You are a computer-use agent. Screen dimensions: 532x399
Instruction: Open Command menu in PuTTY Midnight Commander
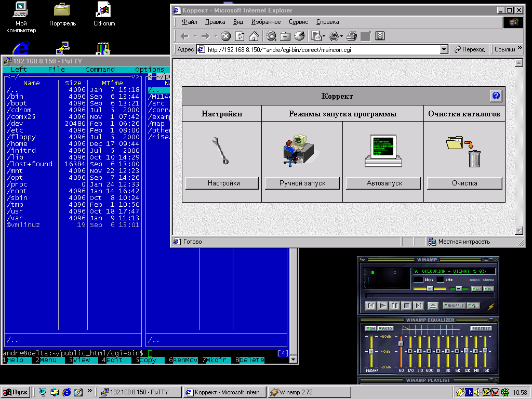coord(100,69)
